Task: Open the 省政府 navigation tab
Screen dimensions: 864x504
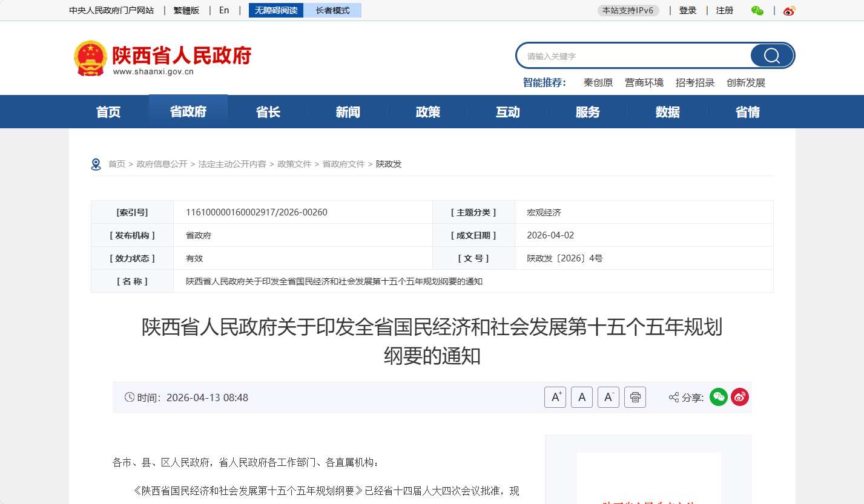Action: coord(188,112)
